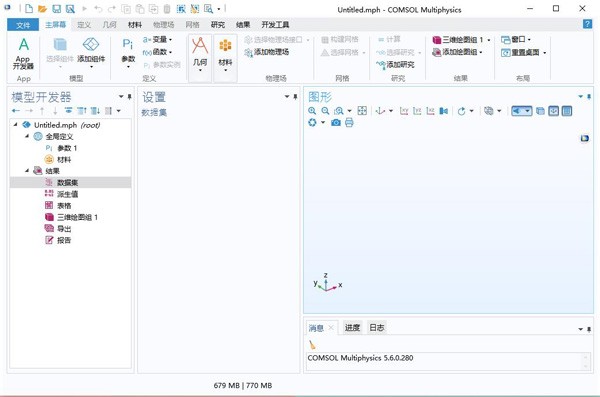Switch to the 结果 ribbon tab

pos(243,25)
